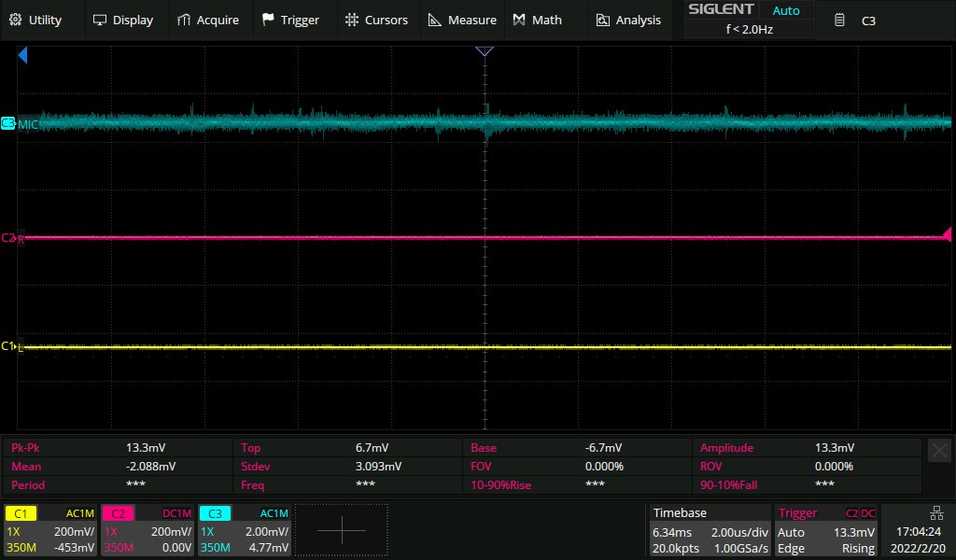Click the Auto run status button
The height and width of the screenshot is (560, 956).
[x=786, y=10]
